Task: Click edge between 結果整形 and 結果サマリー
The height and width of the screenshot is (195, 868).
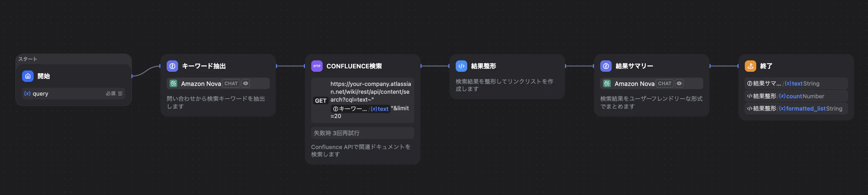Action: pyautogui.click(x=579, y=66)
